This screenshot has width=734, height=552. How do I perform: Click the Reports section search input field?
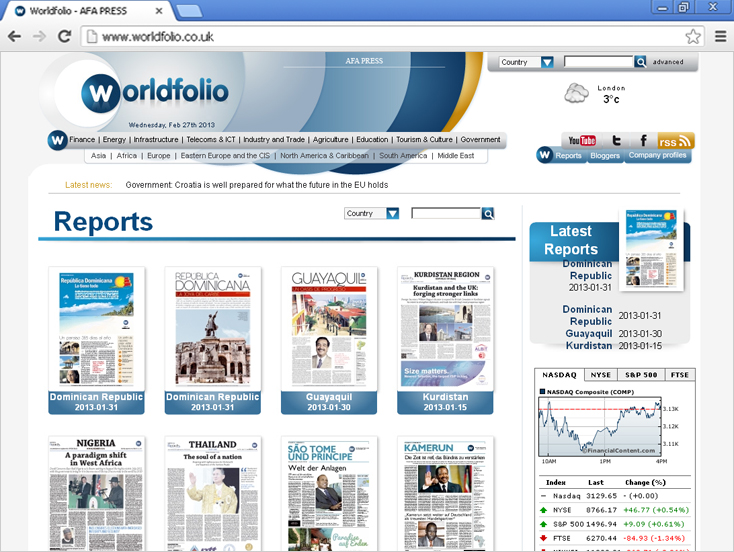(x=446, y=213)
